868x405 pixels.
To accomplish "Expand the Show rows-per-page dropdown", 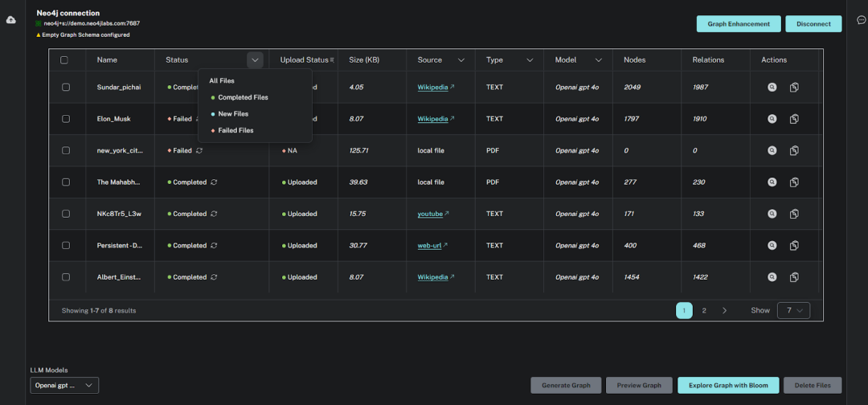I will 793,310.
